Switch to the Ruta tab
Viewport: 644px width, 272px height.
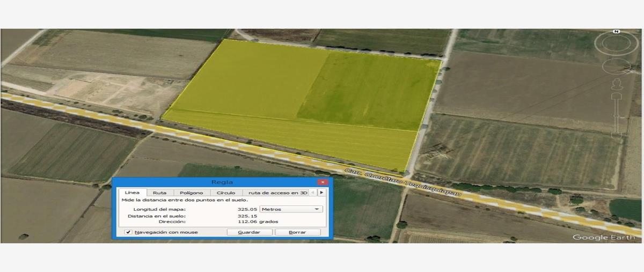tap(159, 193)
